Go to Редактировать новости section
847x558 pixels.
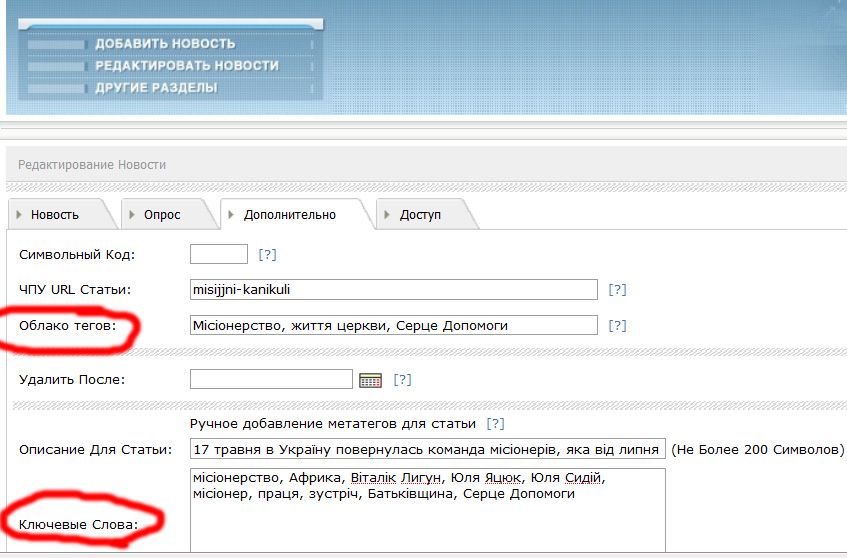pyautogui.click(x=186, y=66)
